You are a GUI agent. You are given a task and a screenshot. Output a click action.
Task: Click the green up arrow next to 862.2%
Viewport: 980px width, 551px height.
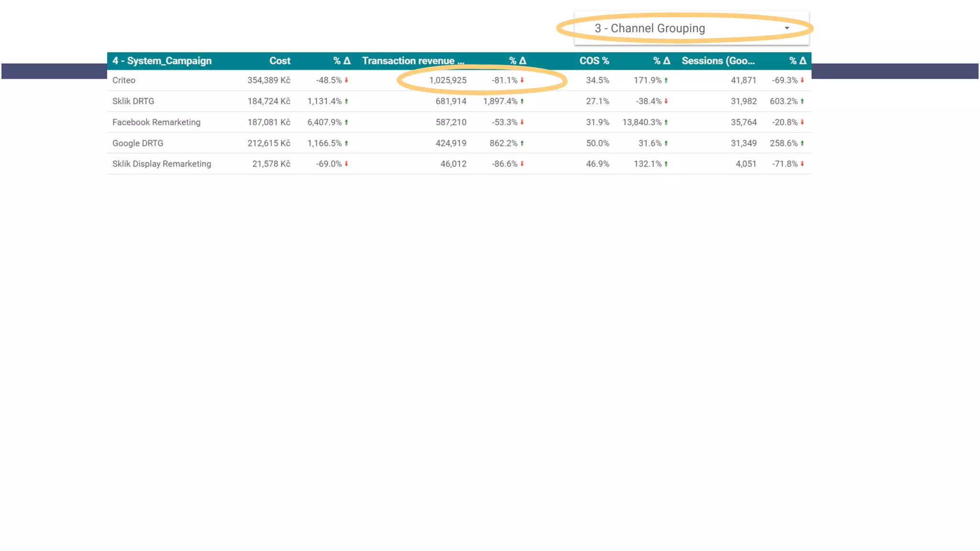522,143
